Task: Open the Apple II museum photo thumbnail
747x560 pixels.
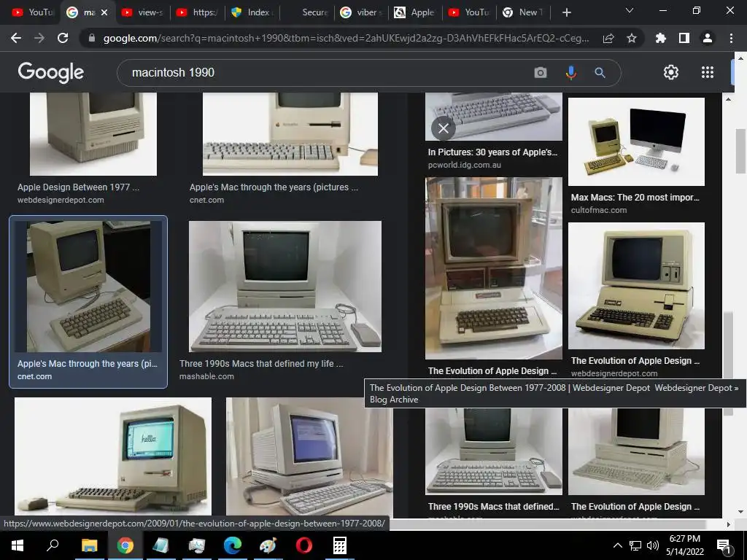Action: pyautogui.click(x=494, y=268)
